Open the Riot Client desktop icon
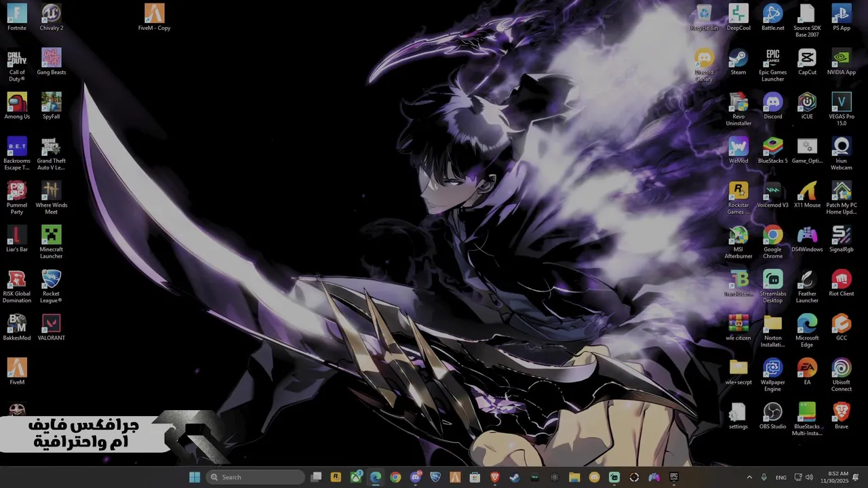Image resolution: width=868 pixels, height=488 pixels. click(842, 283)
